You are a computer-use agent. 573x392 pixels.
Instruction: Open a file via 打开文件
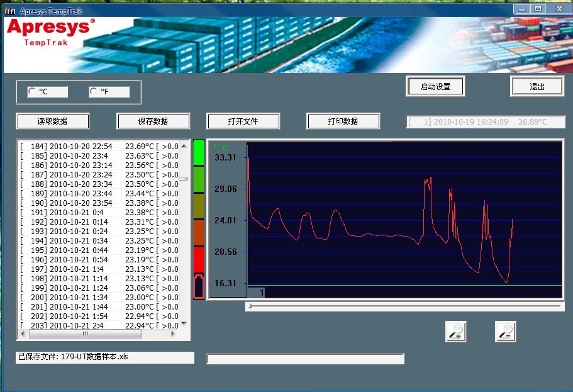243,121
